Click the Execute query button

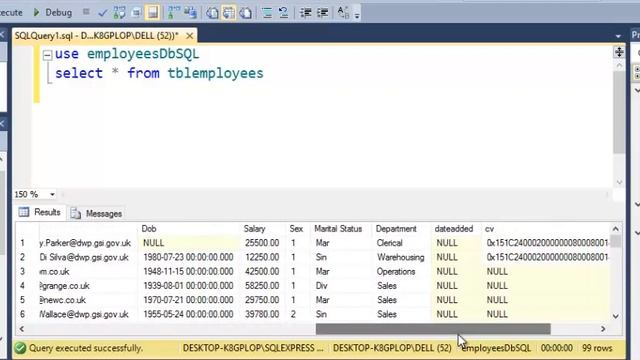point(11,13)
